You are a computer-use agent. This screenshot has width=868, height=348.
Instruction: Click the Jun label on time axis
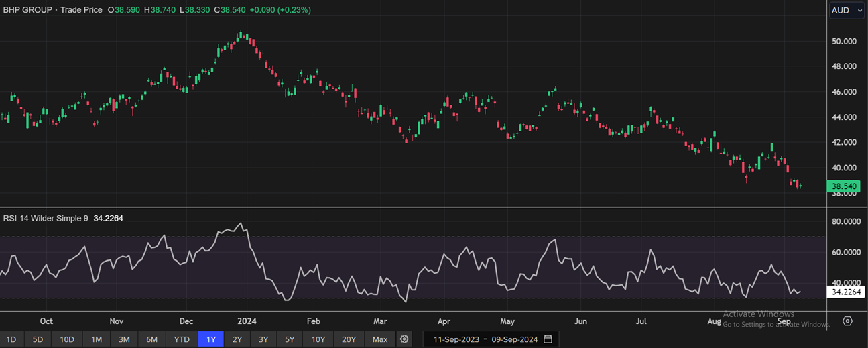pos(580,321)
